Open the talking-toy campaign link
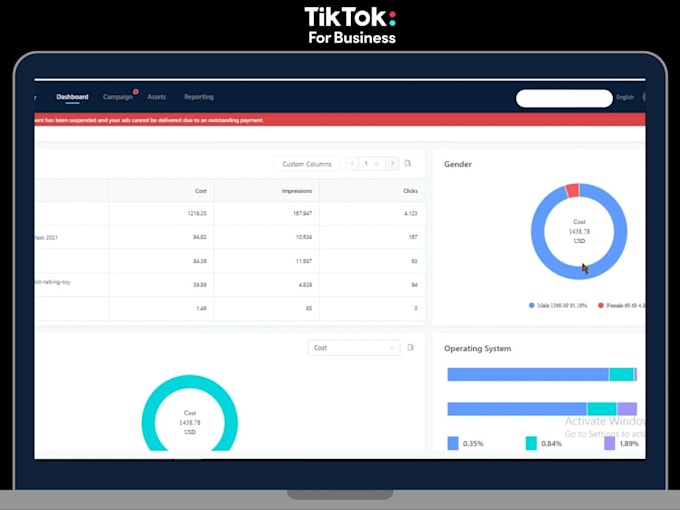 (52, 282)
